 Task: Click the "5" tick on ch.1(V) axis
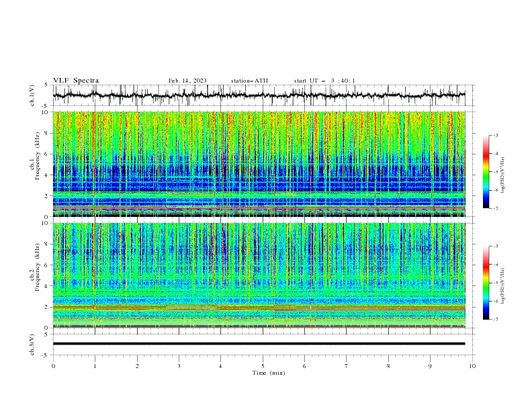(x=46, y=85)
